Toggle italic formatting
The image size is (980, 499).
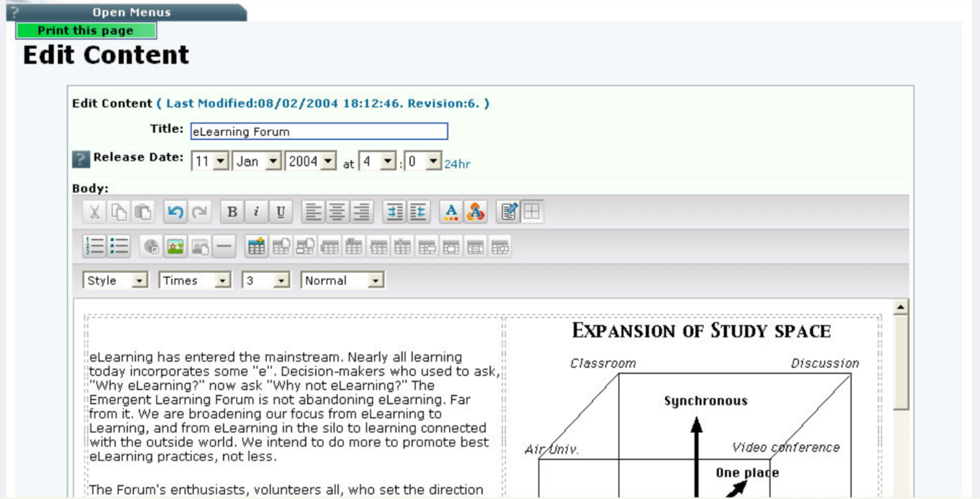click(256, 212)
